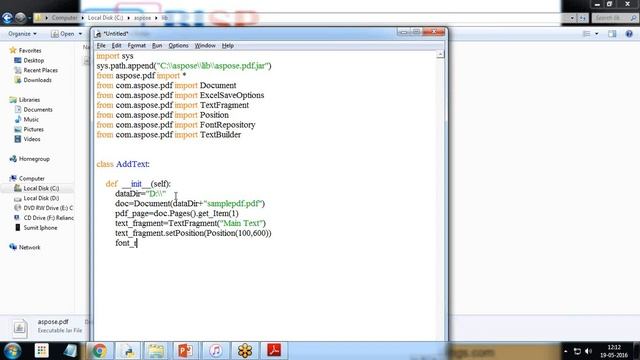
Task: Click the 'import sys' line in editor
Action: (x=115, y=56)
